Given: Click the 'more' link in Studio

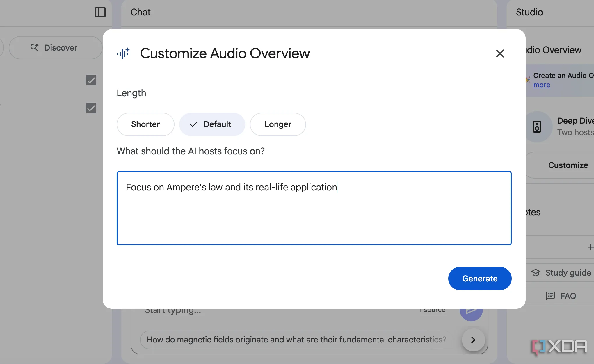Looking at the screenshot, I should pos(542,85).
